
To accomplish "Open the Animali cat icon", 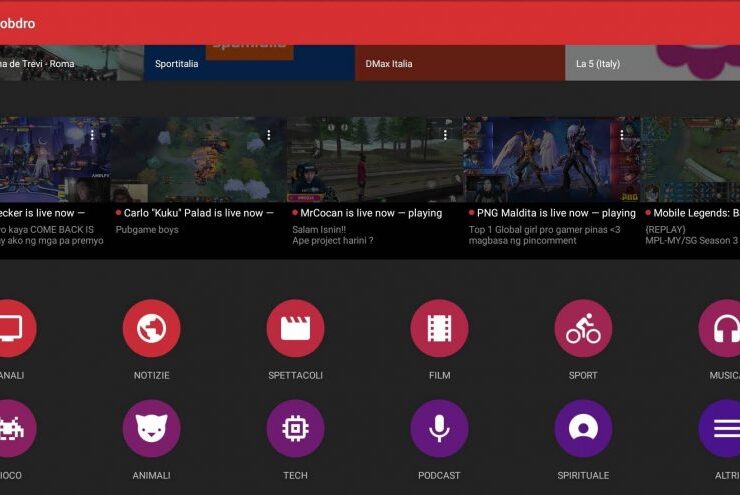I will [x=151, y=428].
